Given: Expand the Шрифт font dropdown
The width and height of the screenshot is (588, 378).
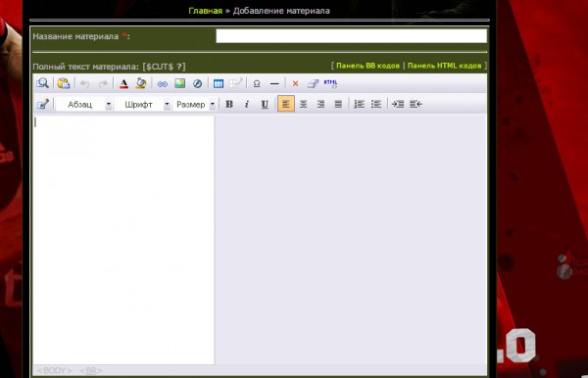Looking at the screenshot, I should (167, 105).
